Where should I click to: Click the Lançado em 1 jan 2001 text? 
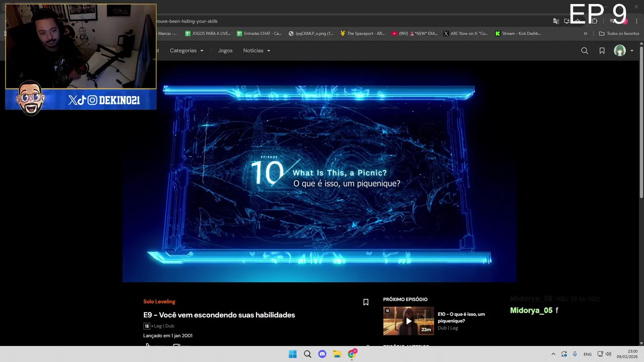point(168,335)
